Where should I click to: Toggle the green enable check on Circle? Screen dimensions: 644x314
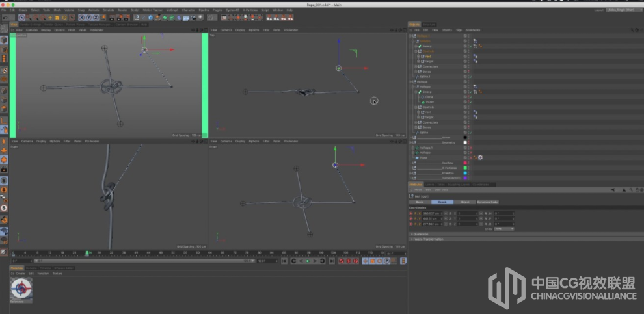pyautogui.click(x=471, y=97)
